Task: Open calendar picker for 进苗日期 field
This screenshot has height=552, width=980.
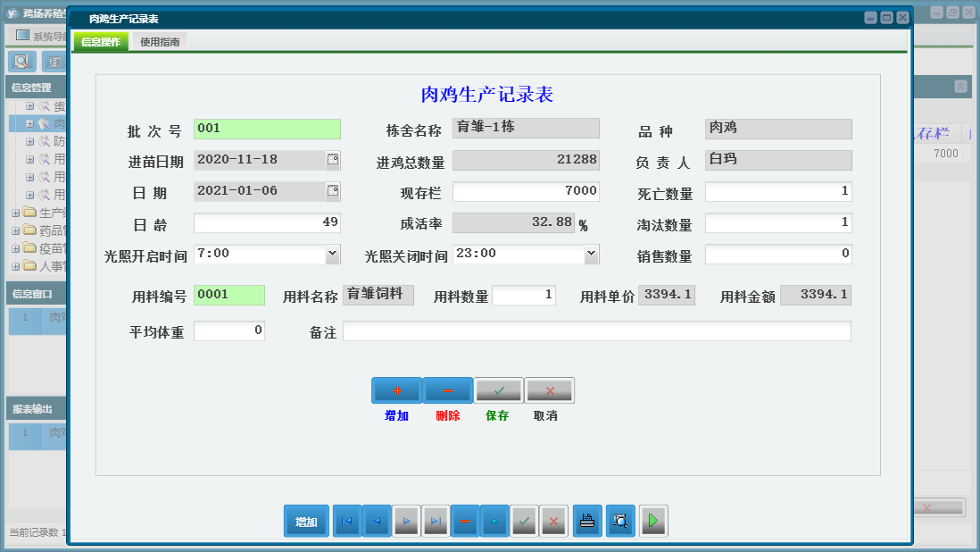Action: point(333,161)
